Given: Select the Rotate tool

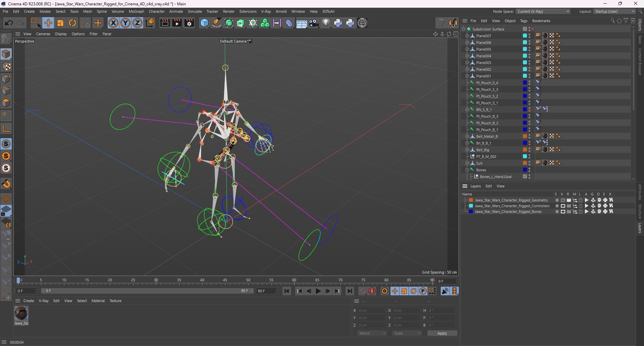Looking at the screenshot, I should click(72, 23).
